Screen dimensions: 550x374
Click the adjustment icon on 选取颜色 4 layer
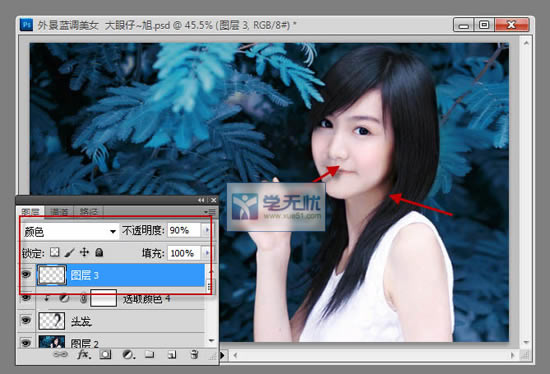pyautogui.click(x=64, y=298)
